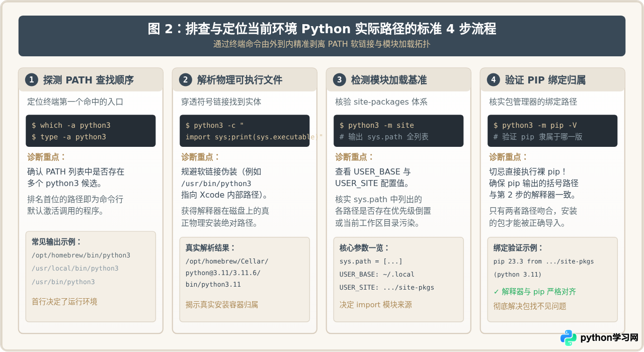The width and height of the screenshot is (644, 352).
Task: Click the note '决定 import 模块来源'
Action: [x=376, y=305]
